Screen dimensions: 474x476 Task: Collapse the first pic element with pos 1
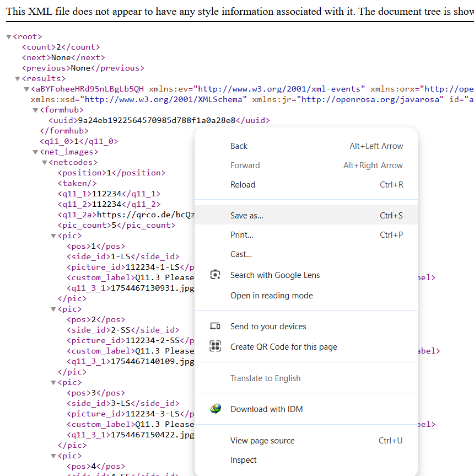coord(53,236)
